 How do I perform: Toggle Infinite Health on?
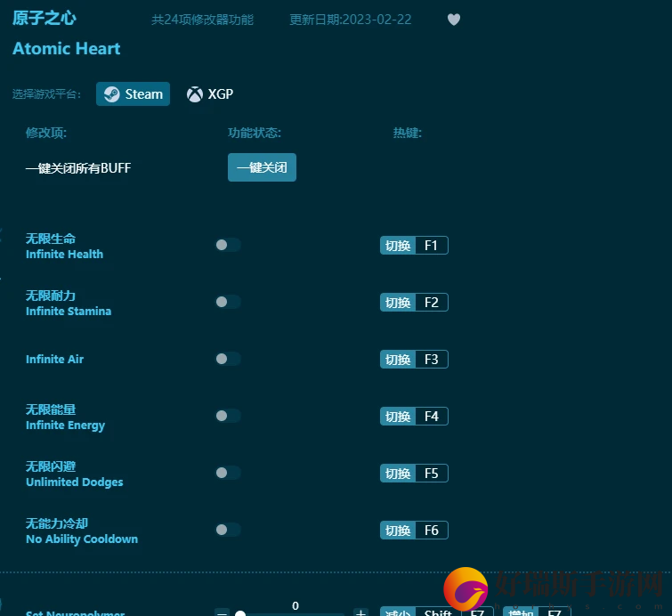pyautogui.click(x=228, y=245)
